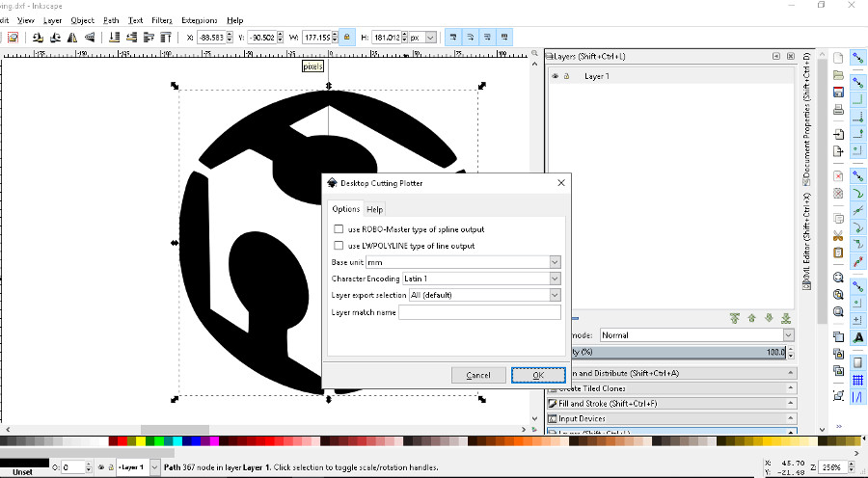This screenshot has height=478, width=868.
Task: Click the Cut scissors icon
Action: (838, 236)
